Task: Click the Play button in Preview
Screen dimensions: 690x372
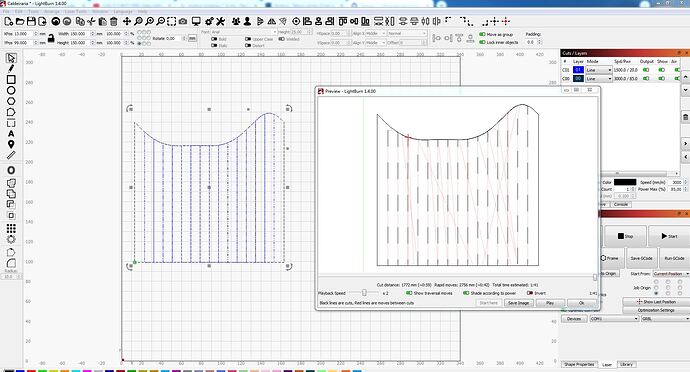Action: (x=550, y=303)
